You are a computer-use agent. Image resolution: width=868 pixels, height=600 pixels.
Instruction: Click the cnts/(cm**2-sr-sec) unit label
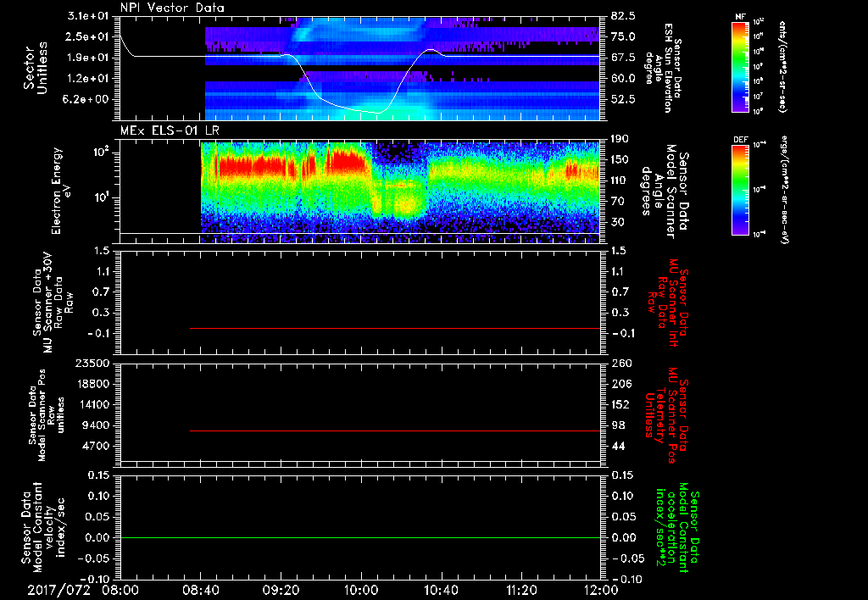pyautogui.click(x=782, y=66)
